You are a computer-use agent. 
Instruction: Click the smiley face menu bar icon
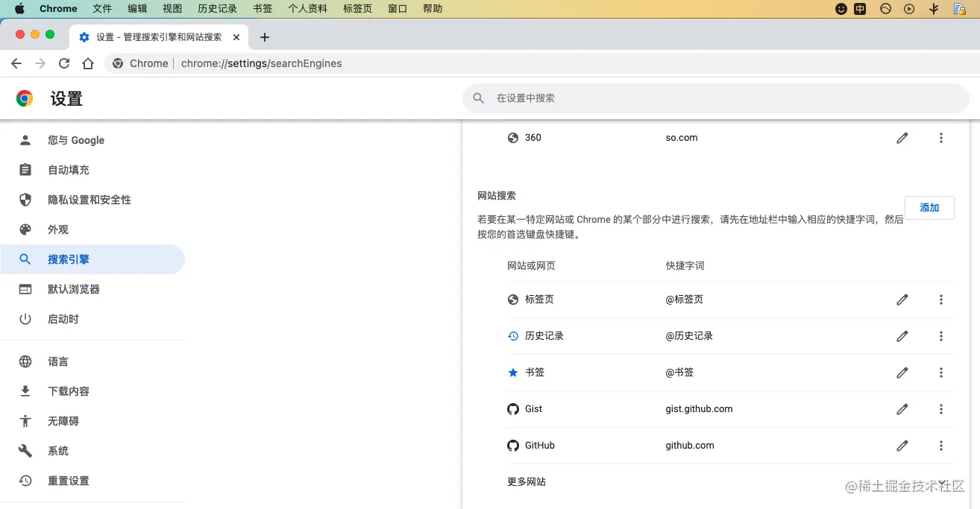pyautogui.click(x=841, y=9)
